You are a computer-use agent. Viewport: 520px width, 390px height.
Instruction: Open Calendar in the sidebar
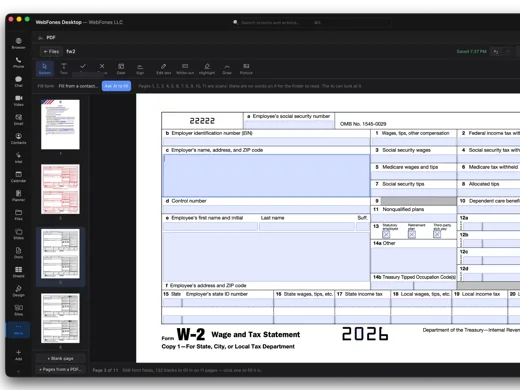pos(18,177)
